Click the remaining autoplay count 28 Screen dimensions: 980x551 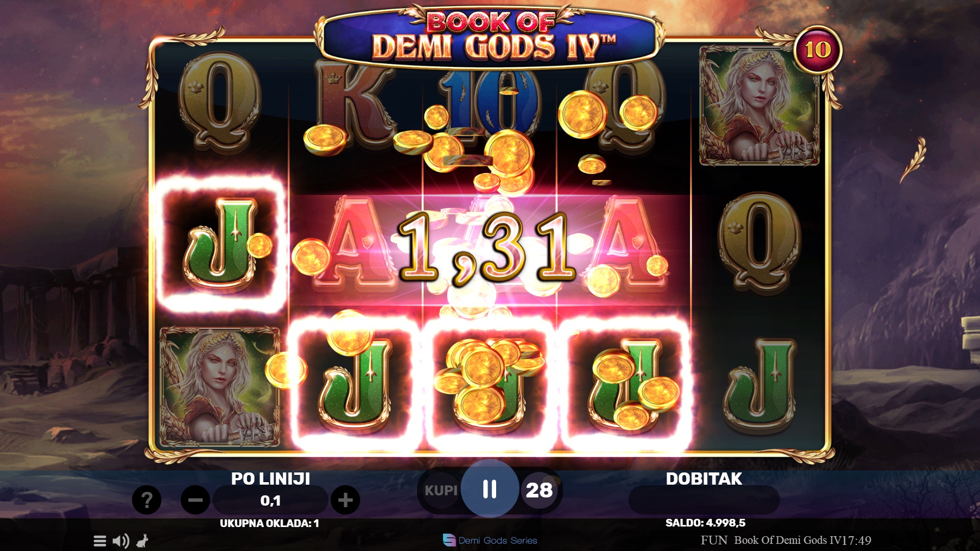(539, 490)
